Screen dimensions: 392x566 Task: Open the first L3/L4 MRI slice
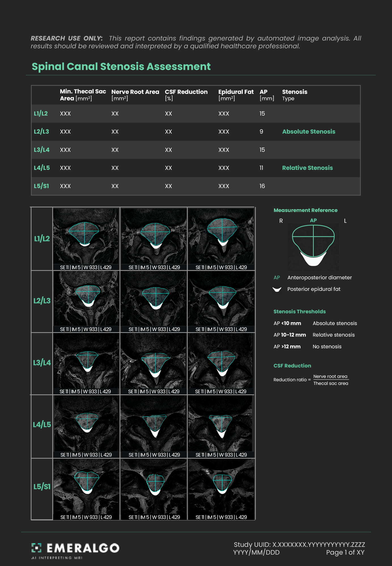86,364
